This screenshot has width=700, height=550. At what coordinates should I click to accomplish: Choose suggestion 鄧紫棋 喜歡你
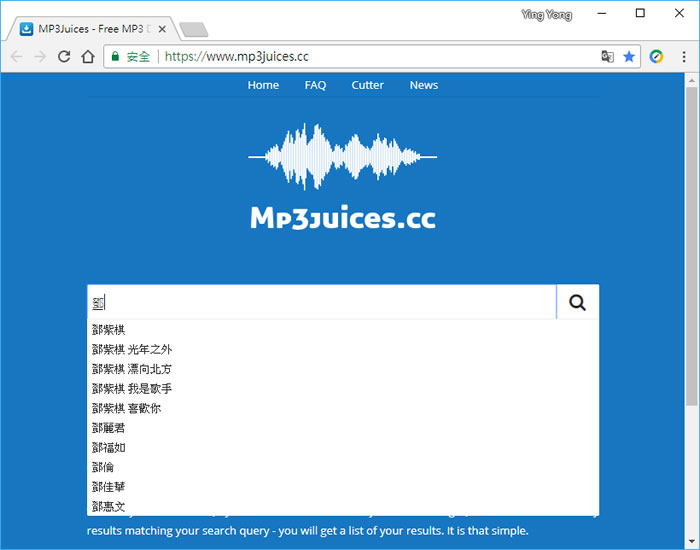[x=343, y=408]
